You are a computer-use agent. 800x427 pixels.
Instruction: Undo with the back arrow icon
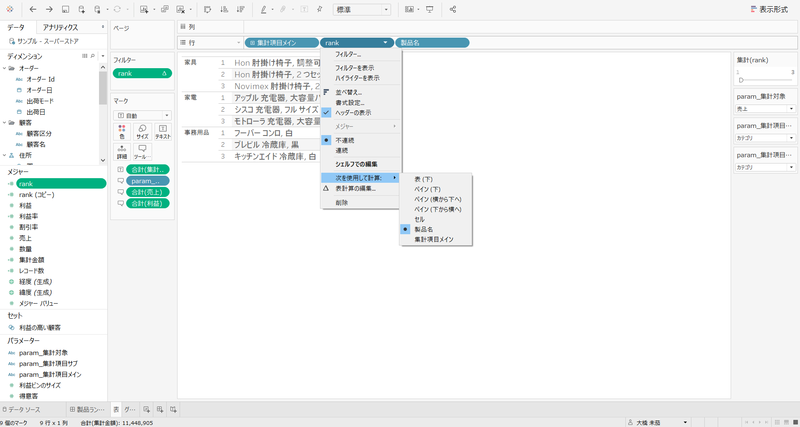click(x=33, y=9)
